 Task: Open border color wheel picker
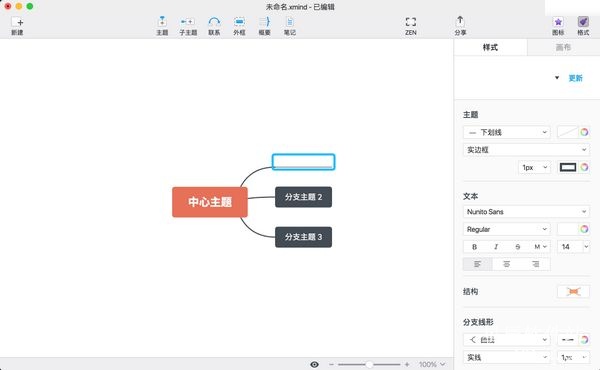click(x=584, y=167)
